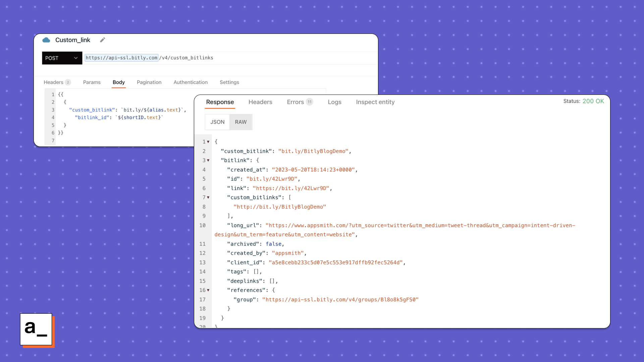Click the bitlink_id line in the body editor
644x362 pixels.
[119, 118]
